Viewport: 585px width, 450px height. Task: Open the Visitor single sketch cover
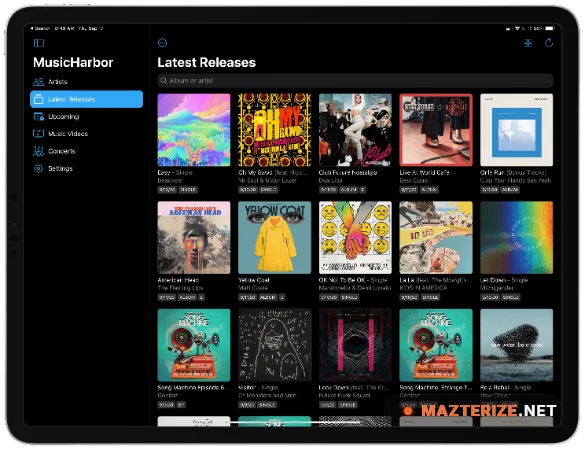(275, 345)
